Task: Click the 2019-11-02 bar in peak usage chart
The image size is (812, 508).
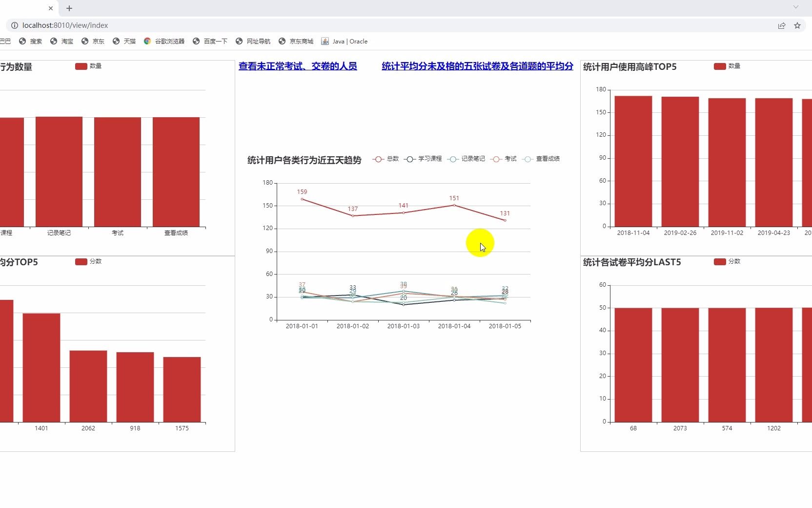Action: click(727, 162)
